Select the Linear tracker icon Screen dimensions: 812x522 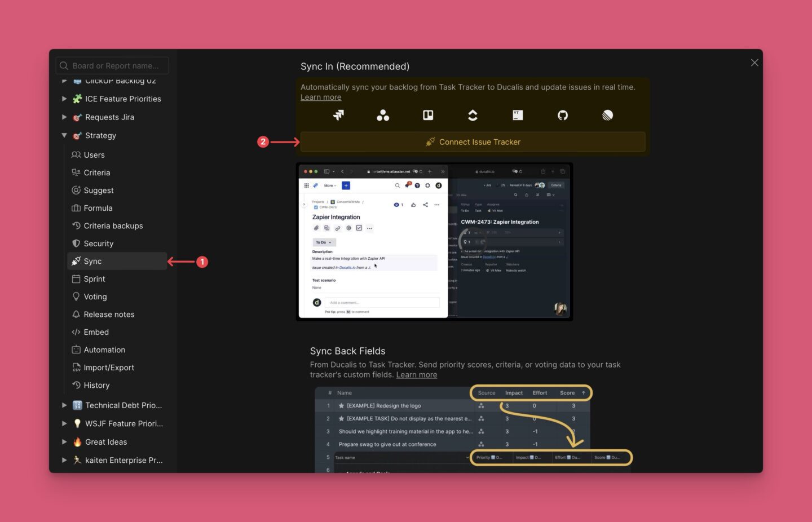(x=607, y=115)
